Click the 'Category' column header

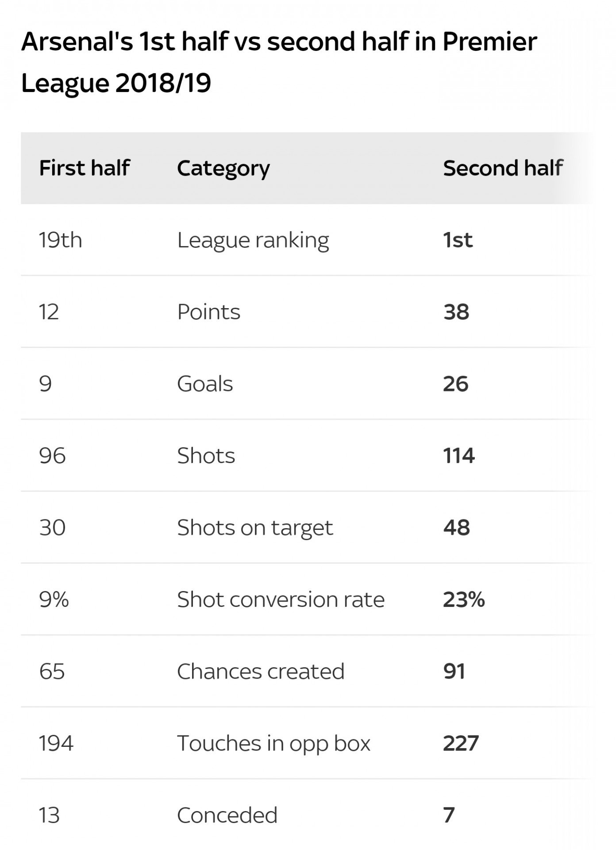(223, 169)
